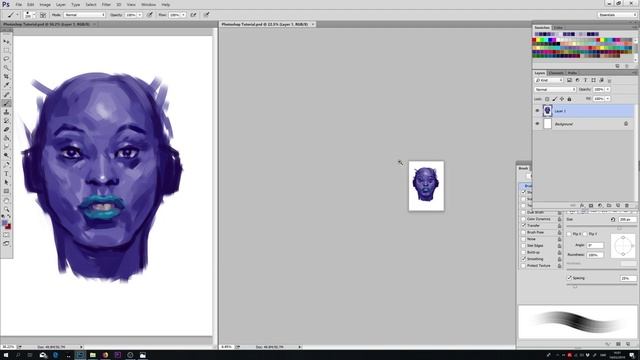640x360 pixels.
Task: Select the Quick Selection tool
Action: point(6,68)
